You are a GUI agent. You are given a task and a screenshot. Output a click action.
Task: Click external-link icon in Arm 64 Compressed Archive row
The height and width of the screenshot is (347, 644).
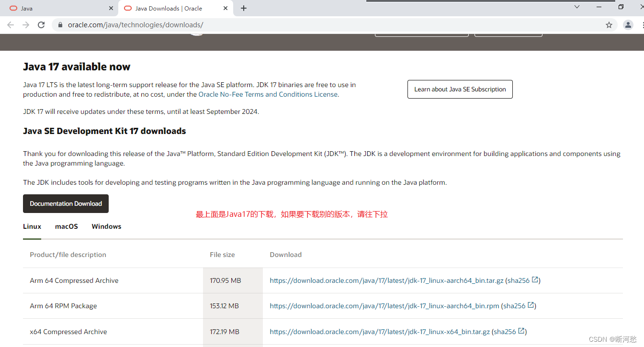[x=535, y=280]
